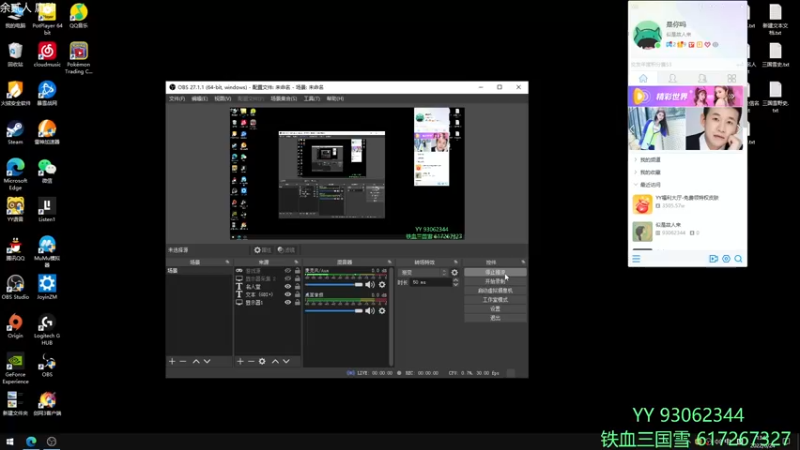Add a new scene with plus icon

point(172,361)
